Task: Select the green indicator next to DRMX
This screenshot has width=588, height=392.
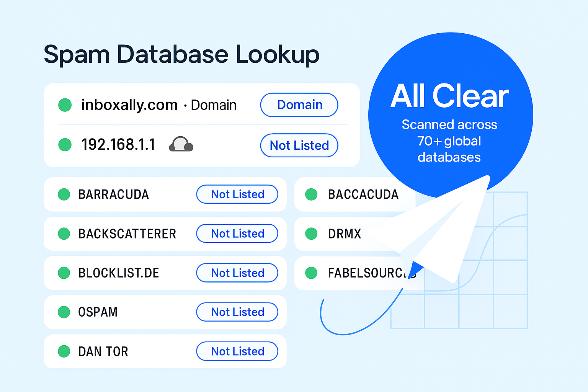Action: [311, 234]
